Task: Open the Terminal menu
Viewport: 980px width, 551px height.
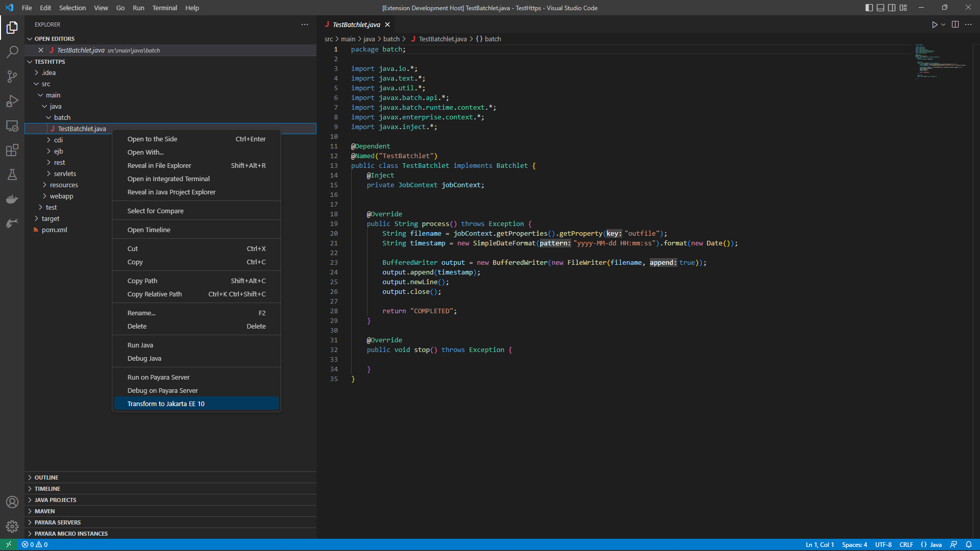Action: click(x=164, y=8)
